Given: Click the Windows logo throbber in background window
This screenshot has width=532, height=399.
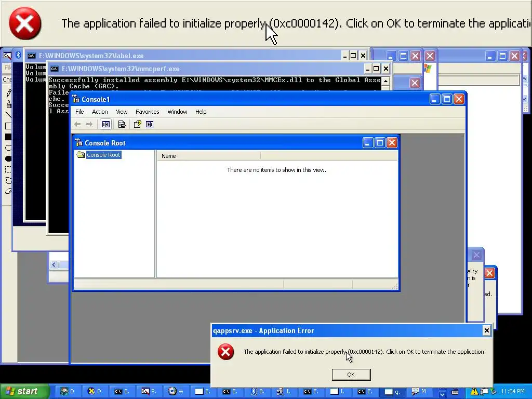Looking at the screenshot, I should coord(428,69).
